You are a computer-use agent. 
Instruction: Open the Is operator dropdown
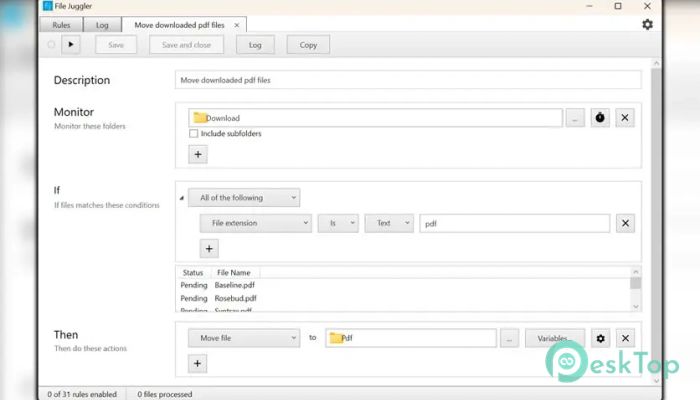[x=338, y=223]
